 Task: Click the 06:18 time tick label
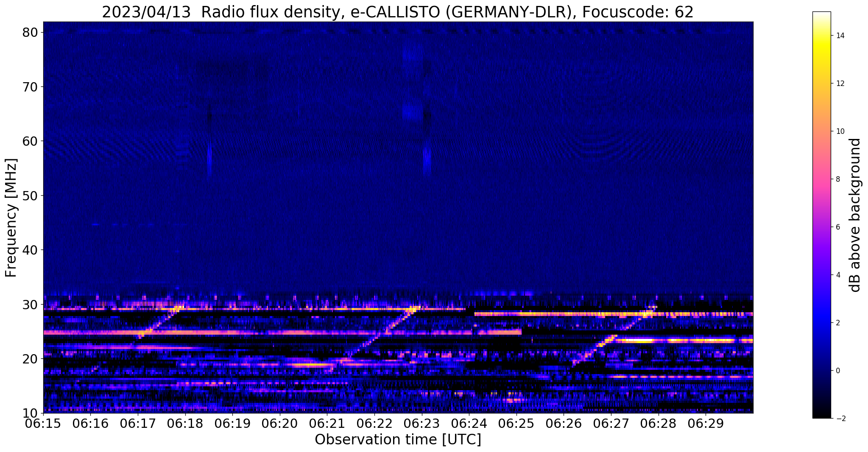pos(185,424)
